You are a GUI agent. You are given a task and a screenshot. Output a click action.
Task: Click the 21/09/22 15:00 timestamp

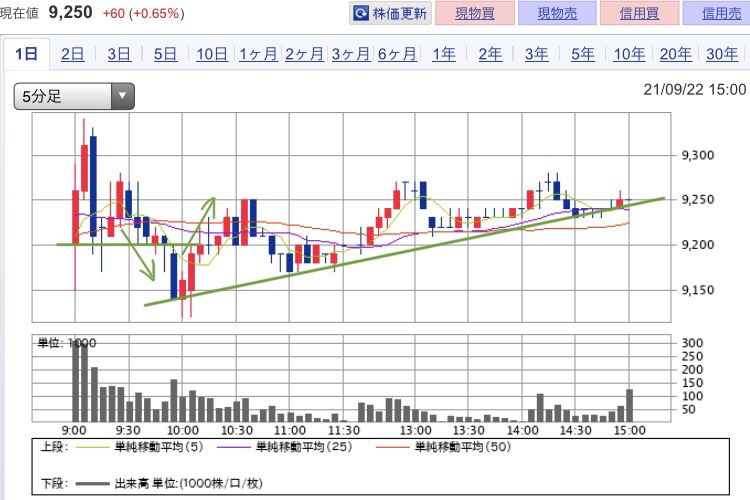pos(695,89)
